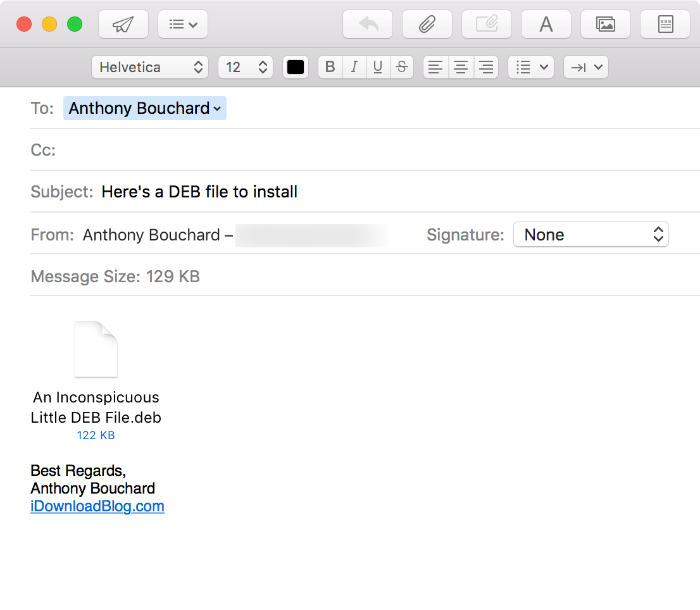The width and height of the screenshot is (700, 610).
Task: Toggle bold formatting
Action: point(330,67)
